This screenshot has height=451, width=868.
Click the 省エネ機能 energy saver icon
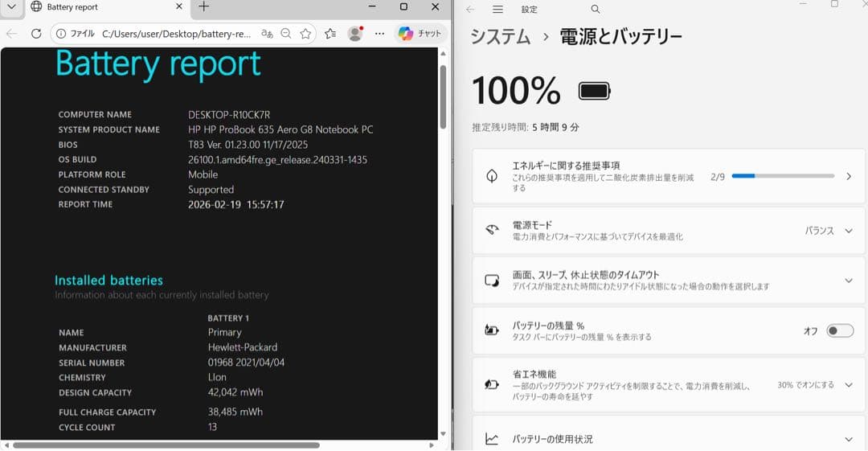click(x=492, y=384)
